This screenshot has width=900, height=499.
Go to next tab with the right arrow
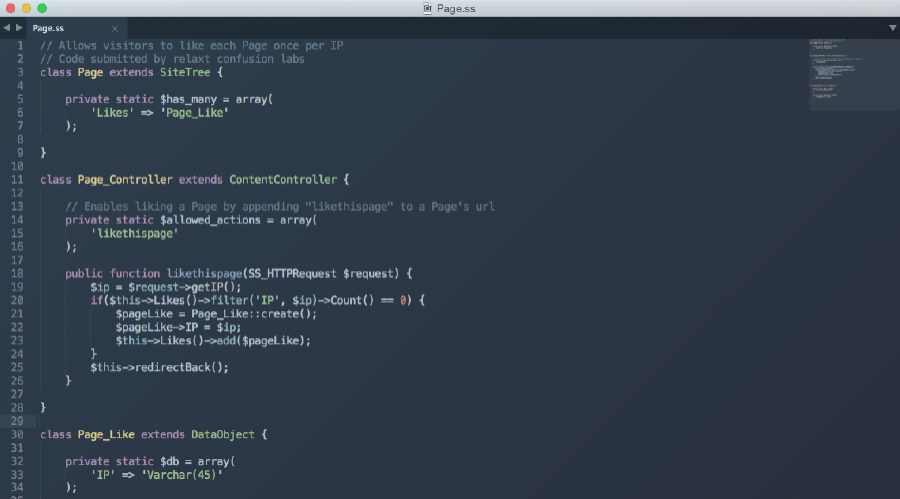click(x=19, y=28)
